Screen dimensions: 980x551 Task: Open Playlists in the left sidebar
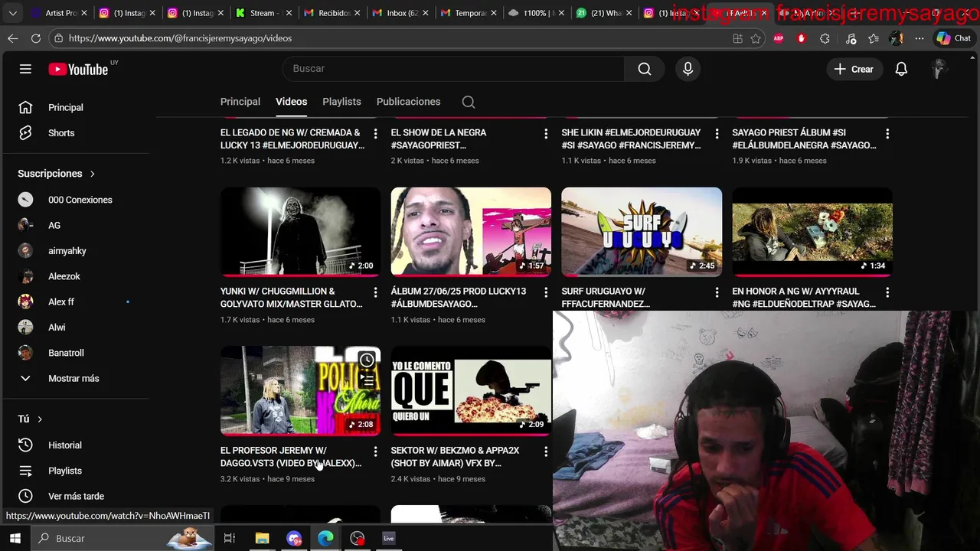65,471
